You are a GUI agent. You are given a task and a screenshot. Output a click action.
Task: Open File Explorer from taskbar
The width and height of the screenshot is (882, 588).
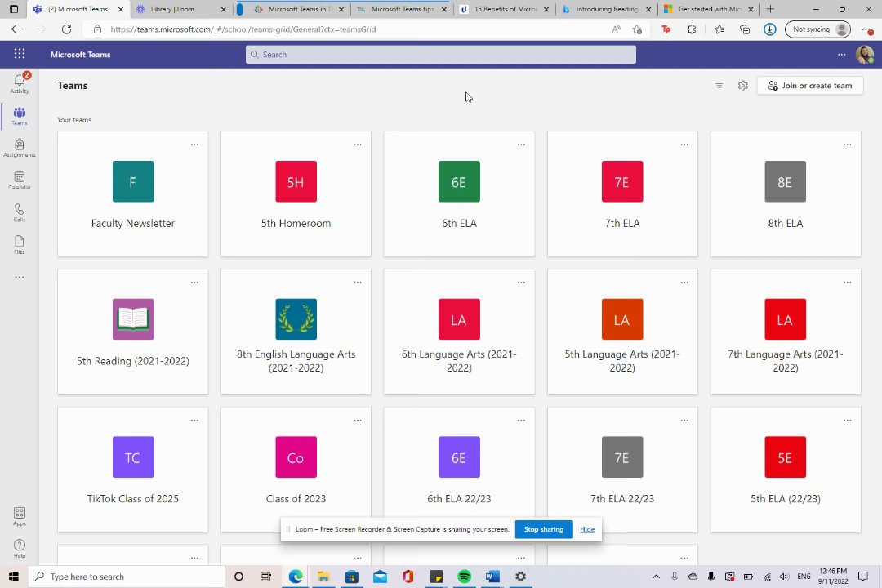point(323,577)
